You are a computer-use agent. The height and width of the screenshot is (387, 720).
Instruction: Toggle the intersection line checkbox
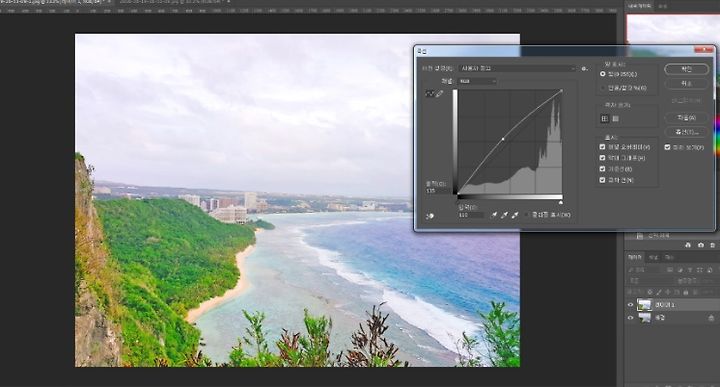point(602,180)
